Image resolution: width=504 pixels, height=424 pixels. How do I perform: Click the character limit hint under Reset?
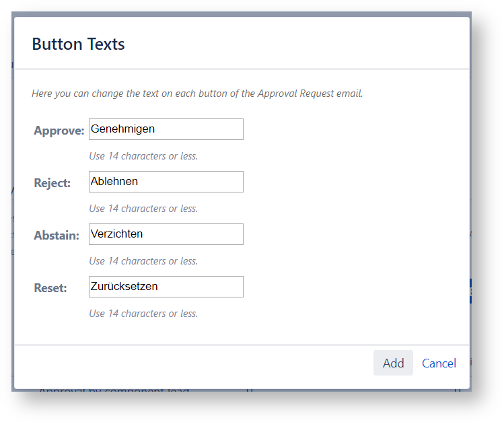pos(143,314)
